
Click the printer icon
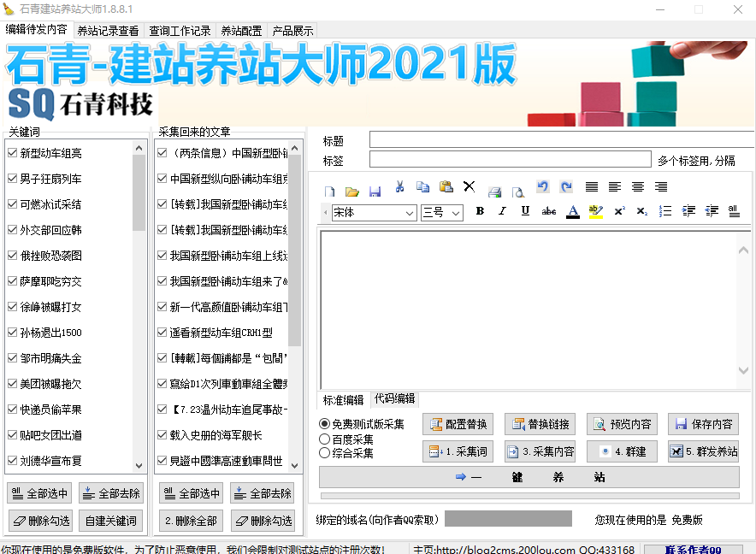pos(494,192)
